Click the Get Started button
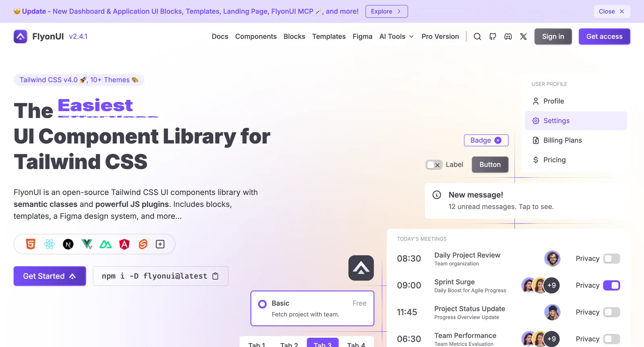This screenshot has height=347, width=644. [50, 276]
